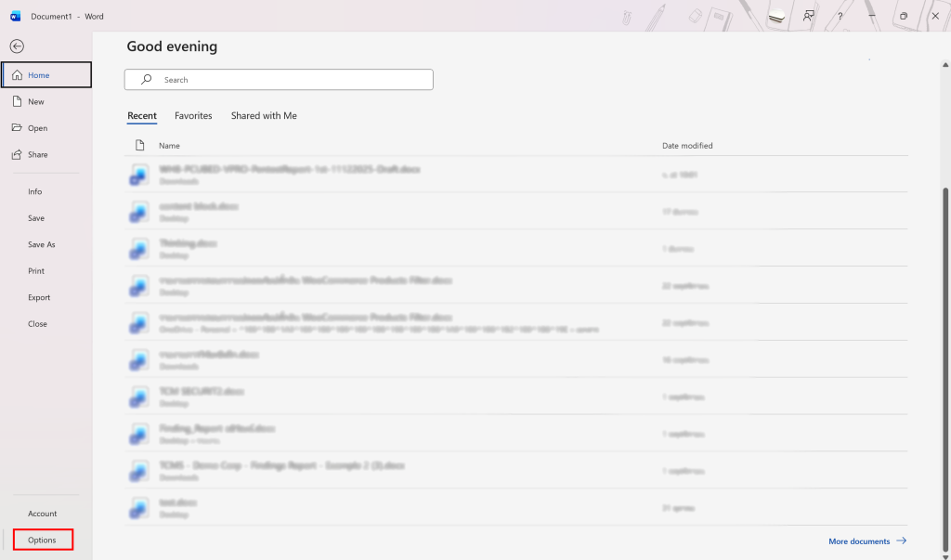Click the Open folder icon in sidebar
Screen dimensions: 951x560
(x=17, y=128)
